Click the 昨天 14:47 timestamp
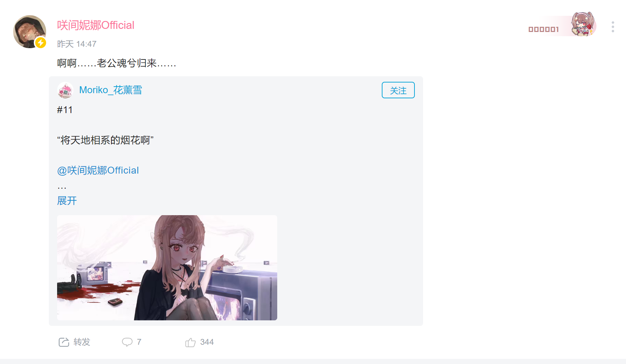626x364 pixels. click(x=77, y=44)
